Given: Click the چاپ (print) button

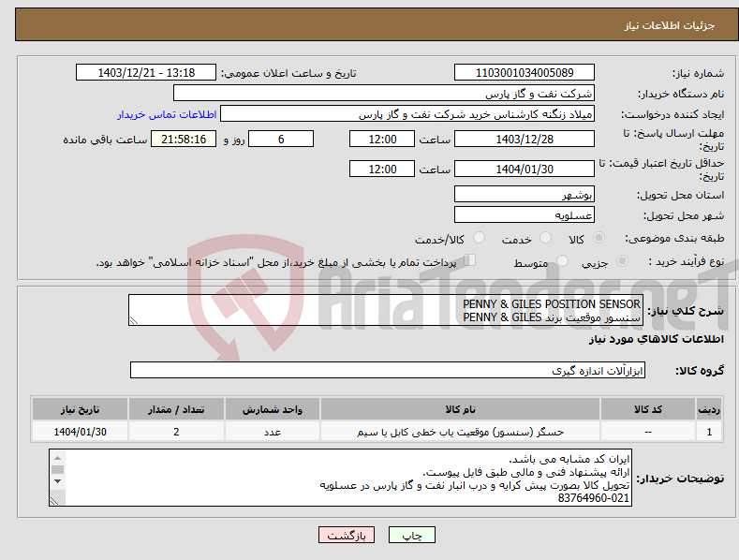Looking at the screenshot, I should pos(412,535).
